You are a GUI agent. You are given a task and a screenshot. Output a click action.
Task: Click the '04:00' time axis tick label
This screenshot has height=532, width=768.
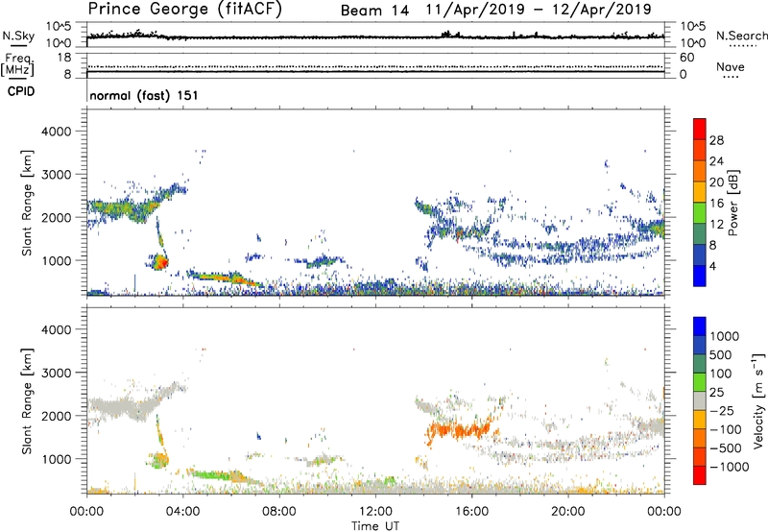[x=182, y=512]
